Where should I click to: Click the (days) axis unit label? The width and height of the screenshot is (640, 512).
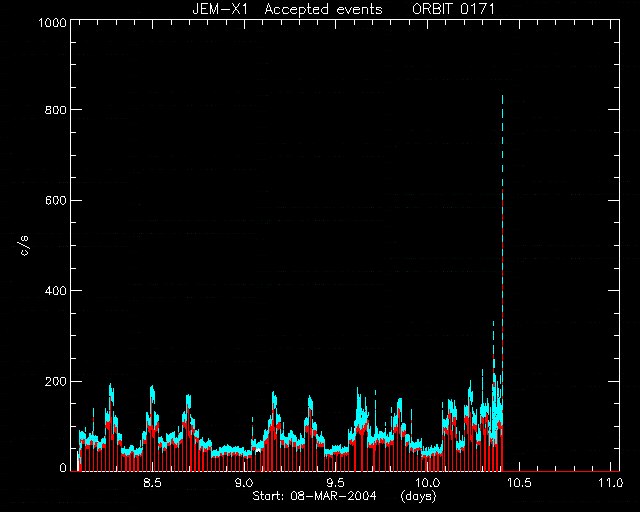(419, 496)
